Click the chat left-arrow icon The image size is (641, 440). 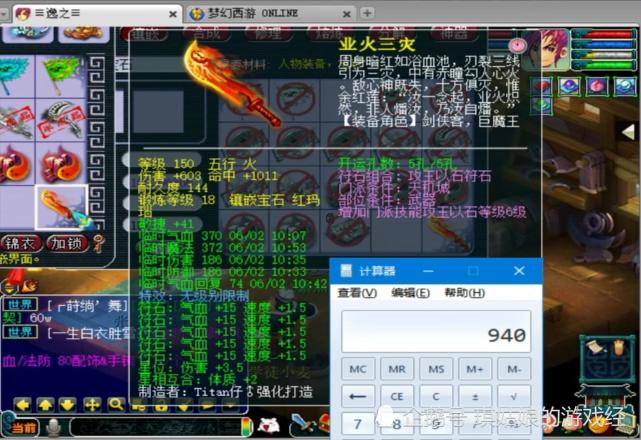coord(22,405)
